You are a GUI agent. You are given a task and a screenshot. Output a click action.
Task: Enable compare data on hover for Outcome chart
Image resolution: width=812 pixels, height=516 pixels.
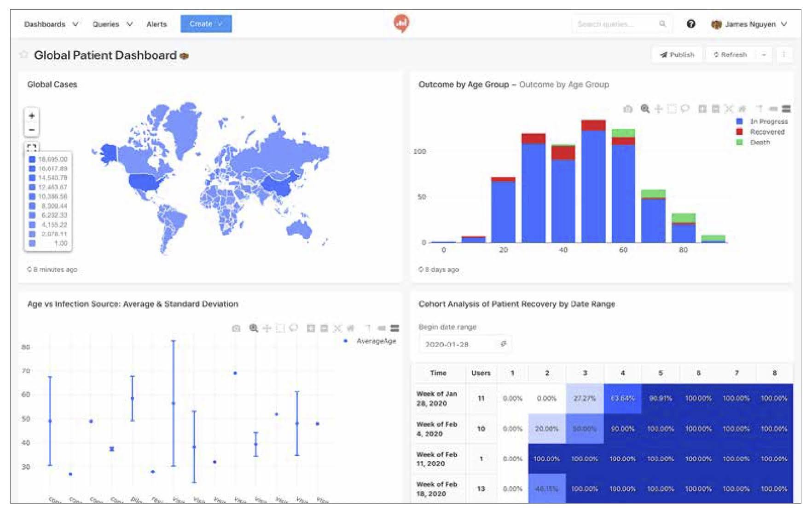point(786,109)
